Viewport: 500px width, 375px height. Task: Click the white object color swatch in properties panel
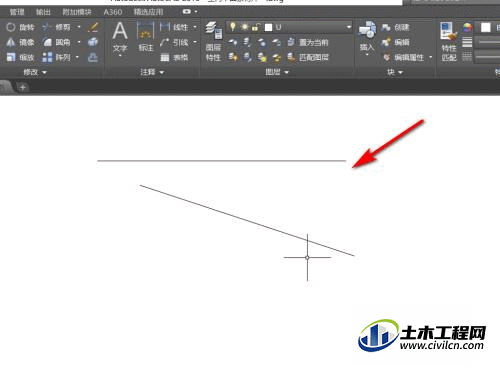(x=486, y=27)
